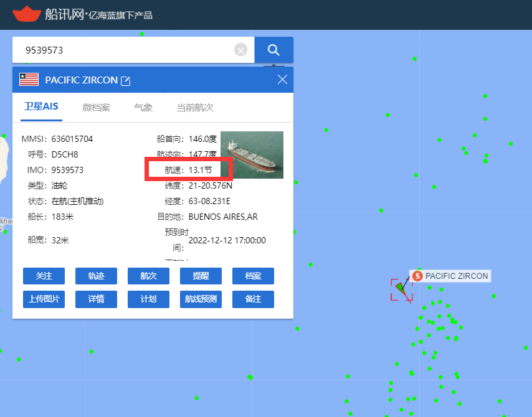The width and height of the screenshot is (532, 417).
Task: Clear the search field with X icon
Action: click(241, 50)
